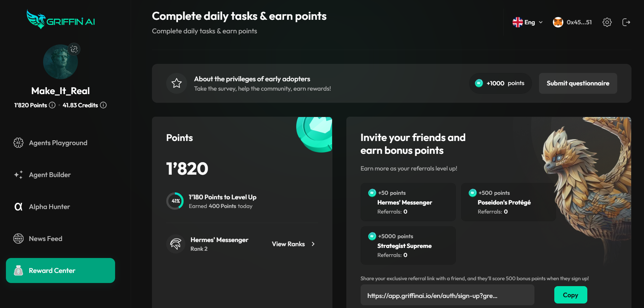Click the 41% level progress ring
The image size is (644, 308).
coord(175,201)
